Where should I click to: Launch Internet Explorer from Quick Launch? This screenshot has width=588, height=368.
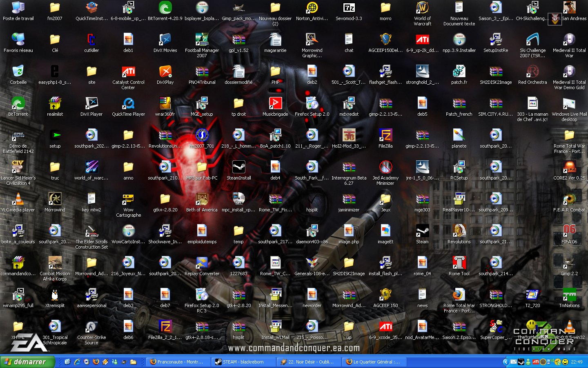pyautogui.click(x=77, y=362)
